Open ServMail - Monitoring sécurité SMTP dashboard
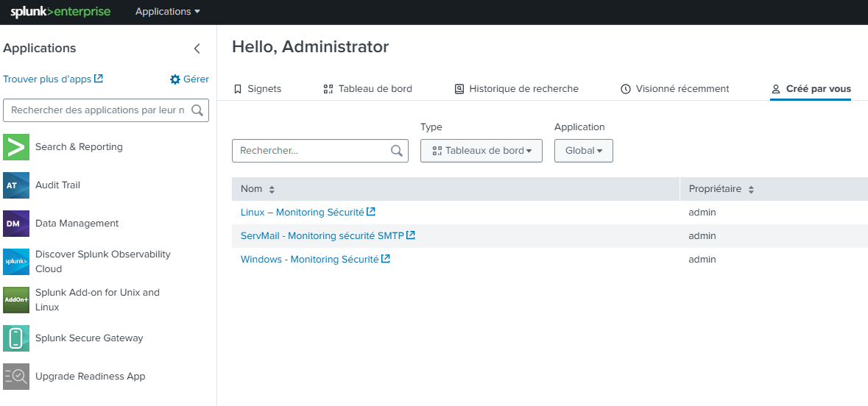Screen dimensions: 868x406 point(322,235)
